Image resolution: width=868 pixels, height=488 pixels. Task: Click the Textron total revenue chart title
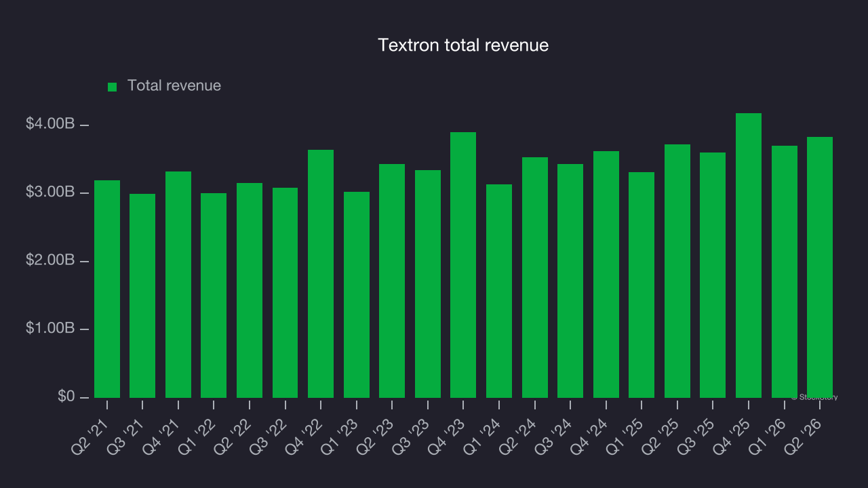(x=463, y=45)
